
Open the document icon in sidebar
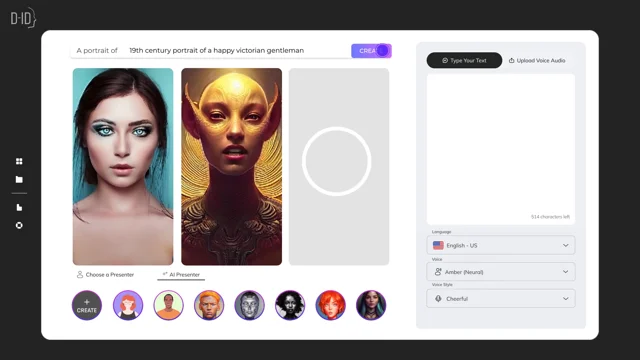(x=19, y=207)
